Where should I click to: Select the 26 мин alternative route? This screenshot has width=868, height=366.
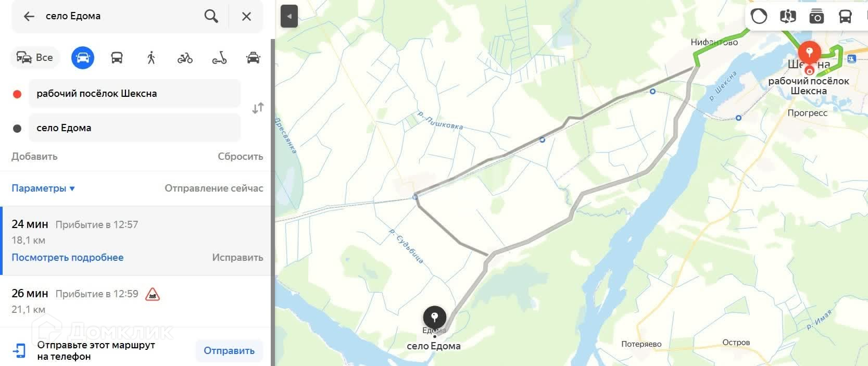(x=136, y=301)
